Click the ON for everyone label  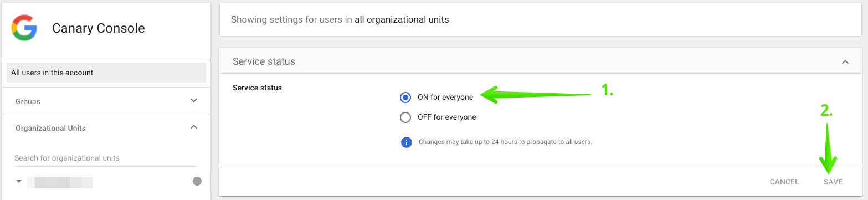[445, 98]
